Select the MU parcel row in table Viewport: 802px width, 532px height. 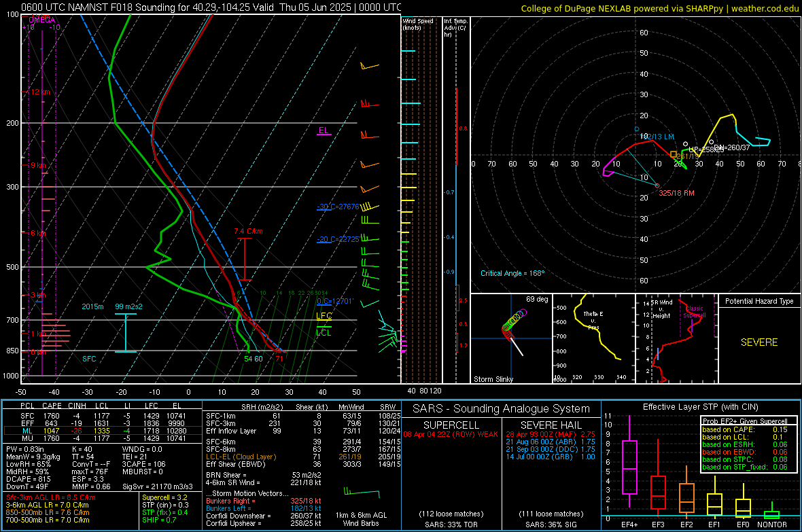point(102,438)
